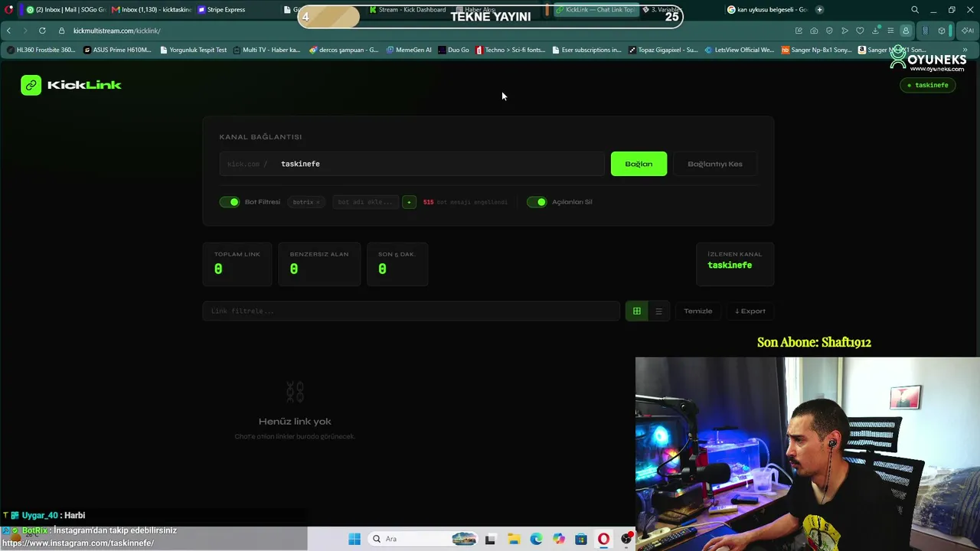
Task: Switch to list view layout
Action: (658, 311)
